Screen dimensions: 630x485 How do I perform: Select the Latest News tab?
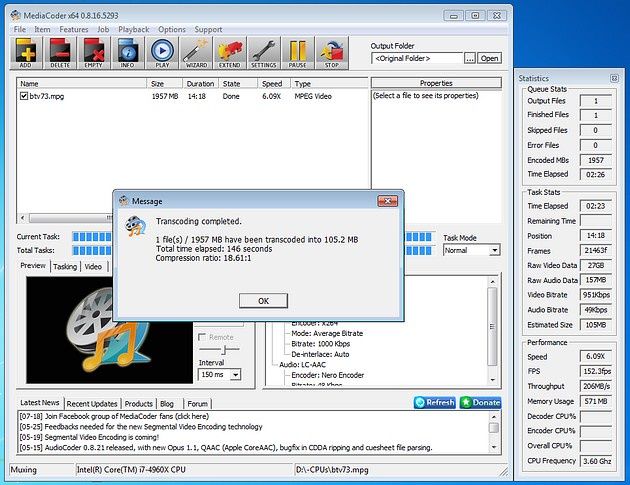point(39,403)
